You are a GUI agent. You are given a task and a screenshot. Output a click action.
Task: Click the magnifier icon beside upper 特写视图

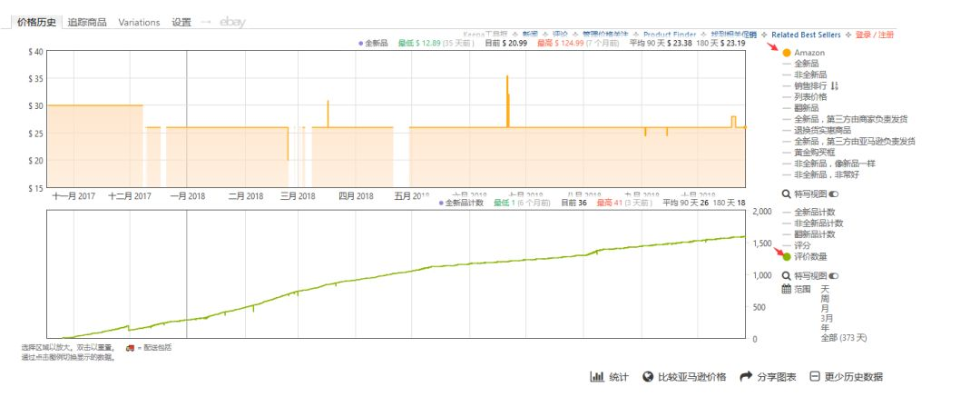click(786, 194)
